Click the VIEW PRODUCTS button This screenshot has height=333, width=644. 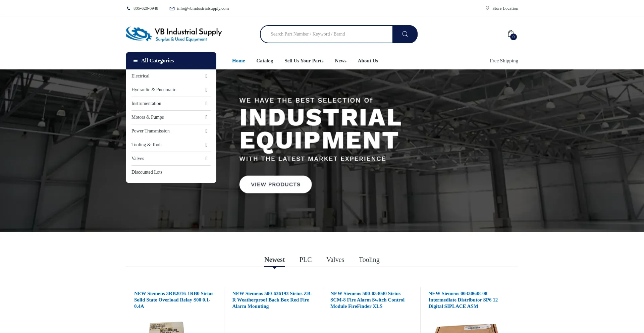pyautogui.click(x=275, y=184)
